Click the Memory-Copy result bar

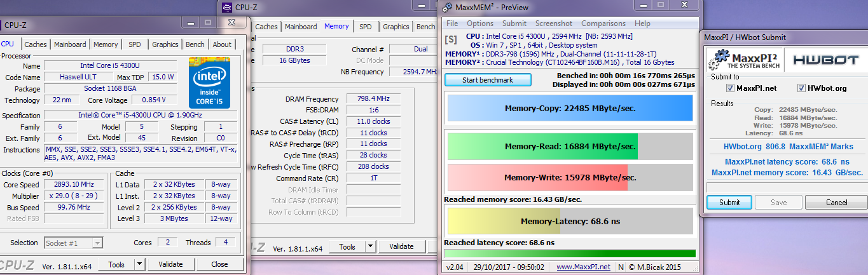click(570, 108)
